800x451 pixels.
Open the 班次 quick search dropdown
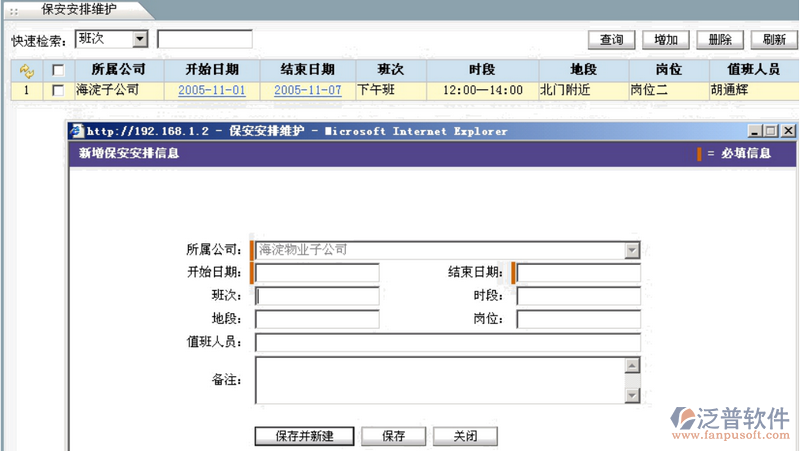click(139, 39)
